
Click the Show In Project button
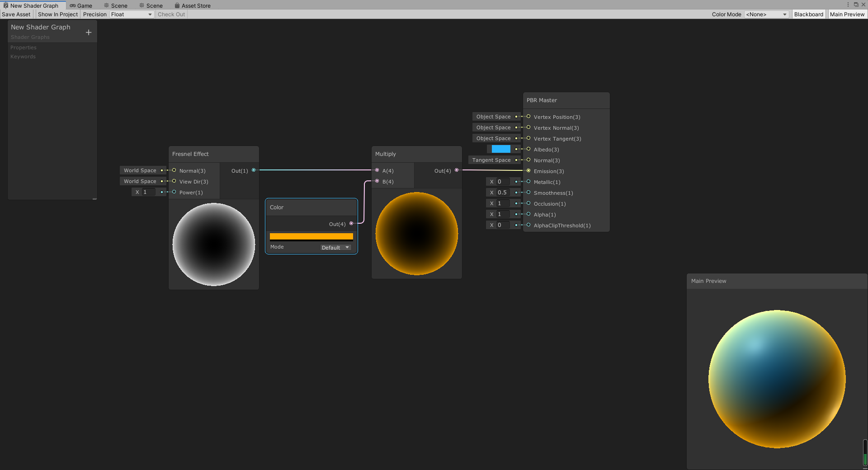pos(57,14)
